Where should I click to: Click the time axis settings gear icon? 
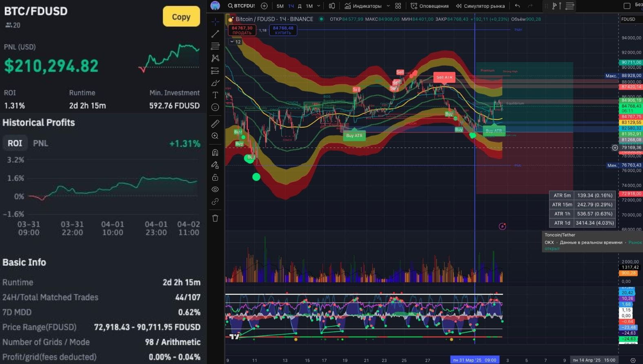point(633,360)
